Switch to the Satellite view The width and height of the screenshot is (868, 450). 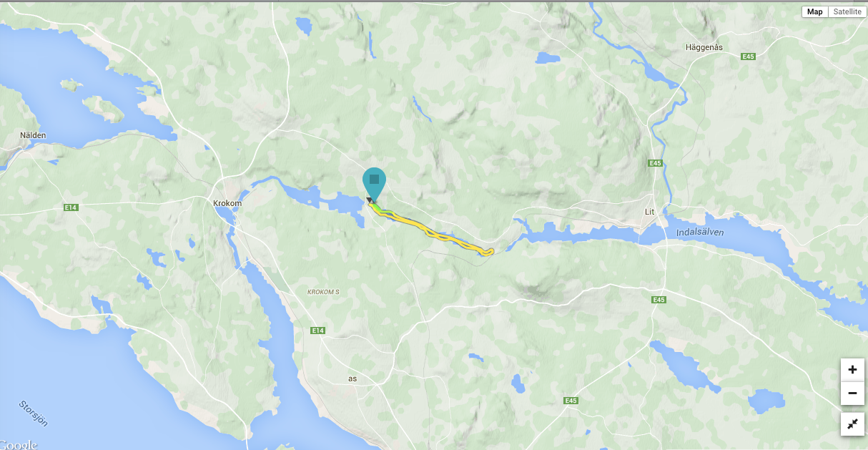coord(847,11)
